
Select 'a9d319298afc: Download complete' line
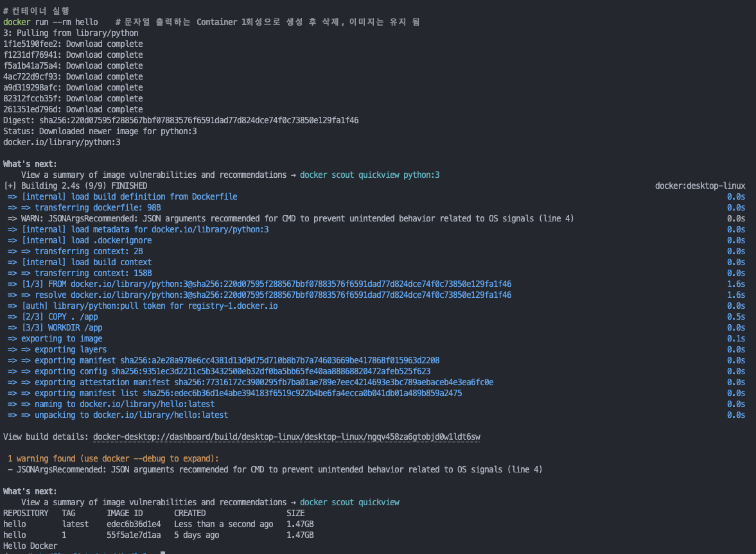(73, 88)
